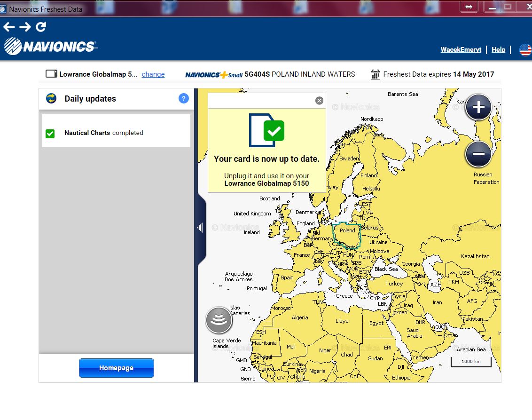
Task: Click the change device link
Action: coord(153,74)
